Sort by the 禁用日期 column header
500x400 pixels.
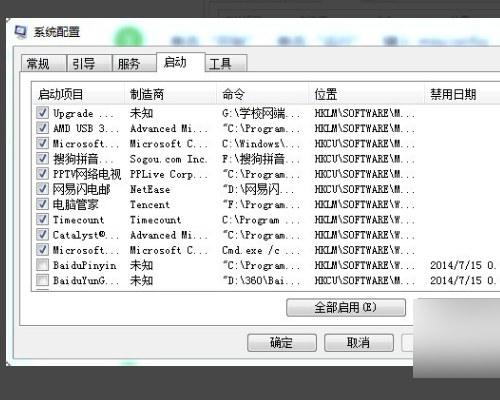[463, 94]
